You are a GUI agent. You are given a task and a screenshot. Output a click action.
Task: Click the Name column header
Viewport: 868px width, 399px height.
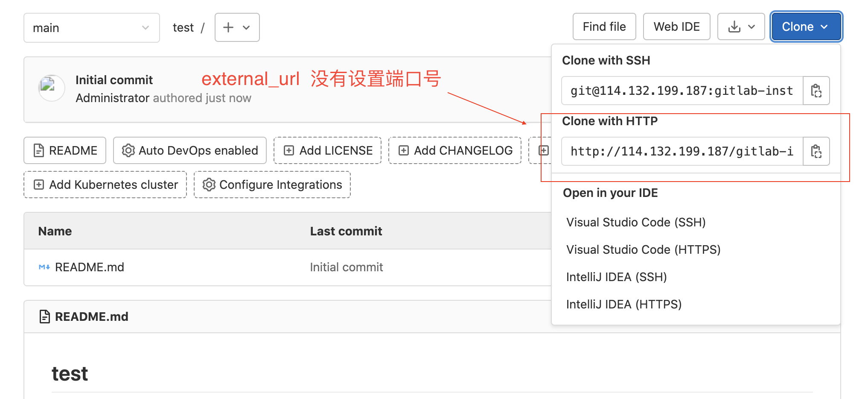55,231
